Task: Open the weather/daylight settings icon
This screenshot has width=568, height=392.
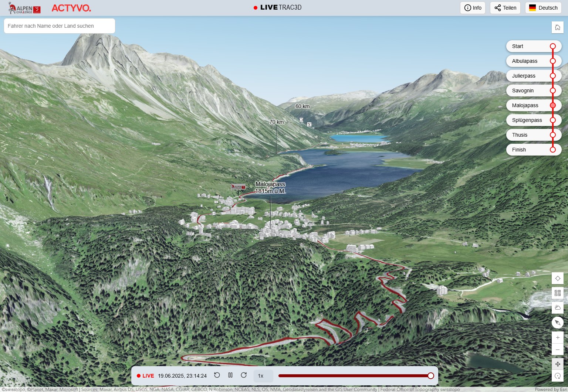Action: pyautogui.click(x=557, y=307)
